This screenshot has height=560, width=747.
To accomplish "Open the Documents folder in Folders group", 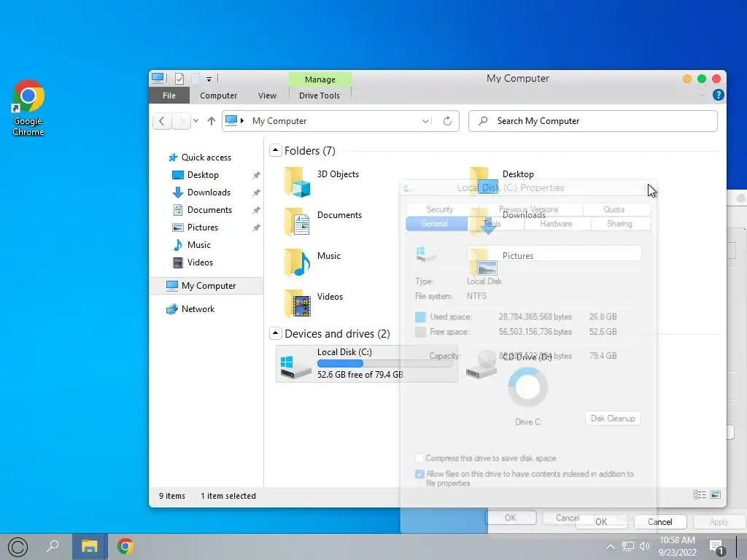I will tap(323, 222).
